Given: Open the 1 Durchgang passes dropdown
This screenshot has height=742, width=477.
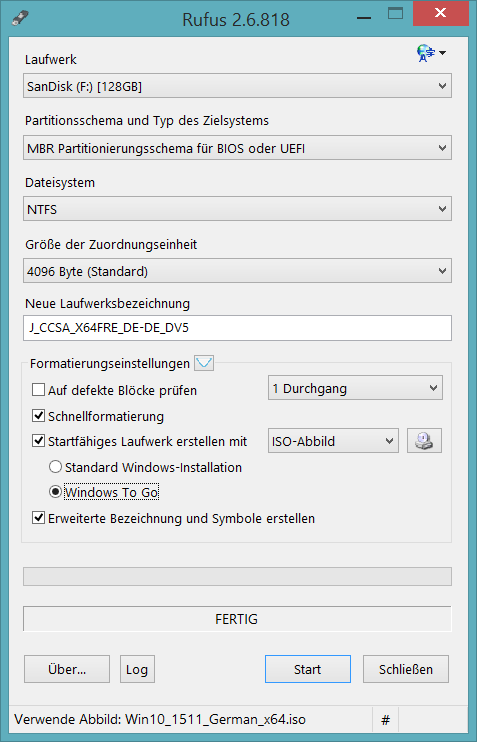Looking at the screenshot, I should coord(355,388).
